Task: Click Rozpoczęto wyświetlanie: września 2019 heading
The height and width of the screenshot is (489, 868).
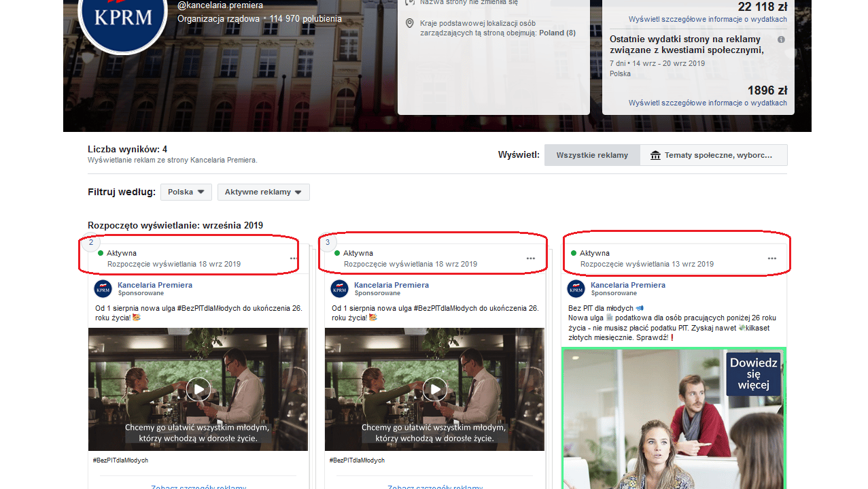Action: 175,225
